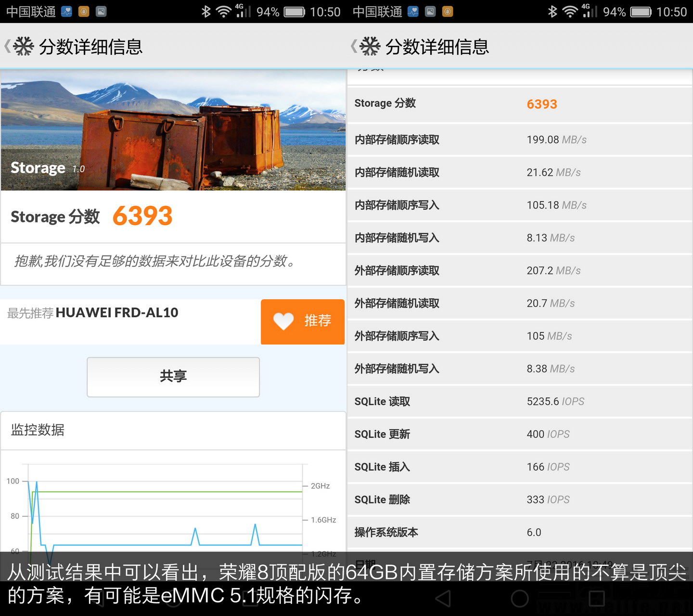Tap the Storage 分数 label on the left screen
Viewport: 693px width, 616px height.
point(55,217)
